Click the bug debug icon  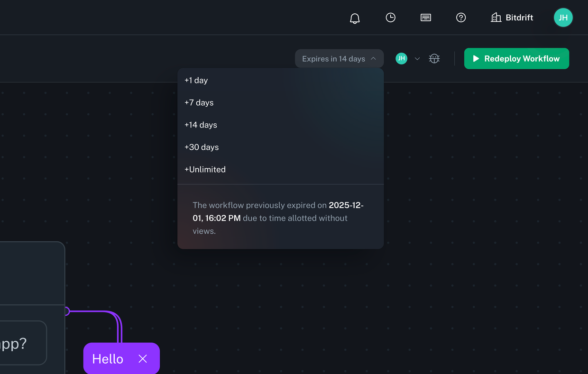click(434, 58)
